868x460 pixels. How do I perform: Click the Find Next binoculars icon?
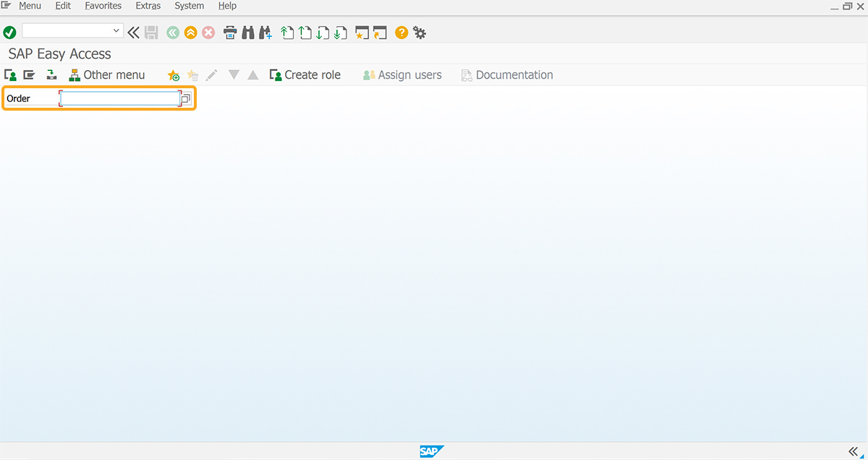click(x=265, y=33)
